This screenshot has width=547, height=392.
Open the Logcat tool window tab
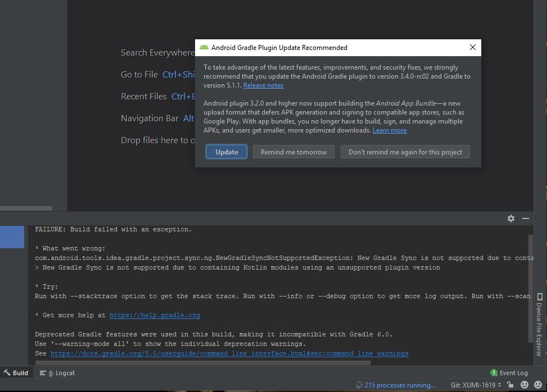(x=57, y=373)
